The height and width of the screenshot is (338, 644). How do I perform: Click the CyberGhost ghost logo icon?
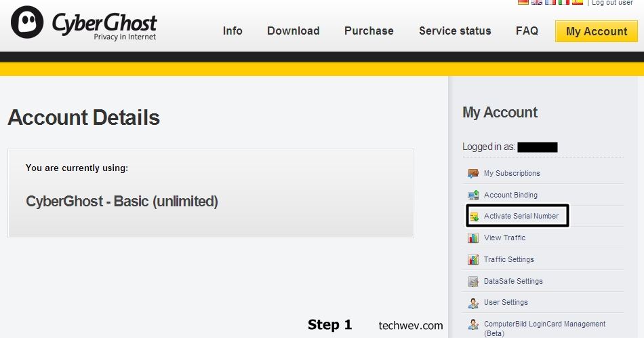[27, 22]
